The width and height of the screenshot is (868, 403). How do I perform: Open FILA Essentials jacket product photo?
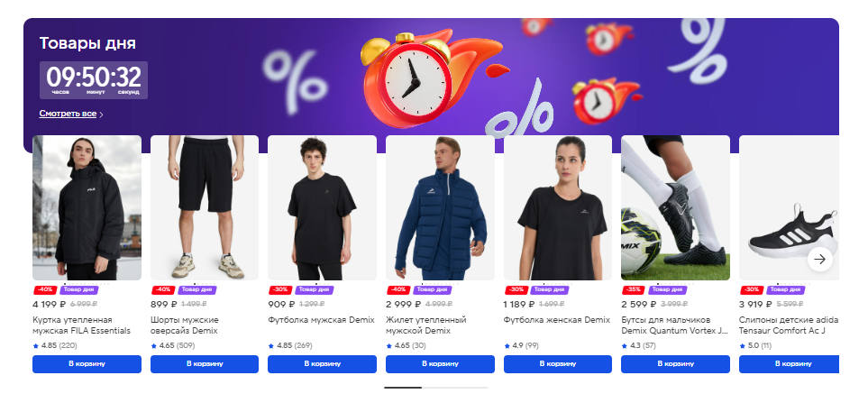coord(87,207)
